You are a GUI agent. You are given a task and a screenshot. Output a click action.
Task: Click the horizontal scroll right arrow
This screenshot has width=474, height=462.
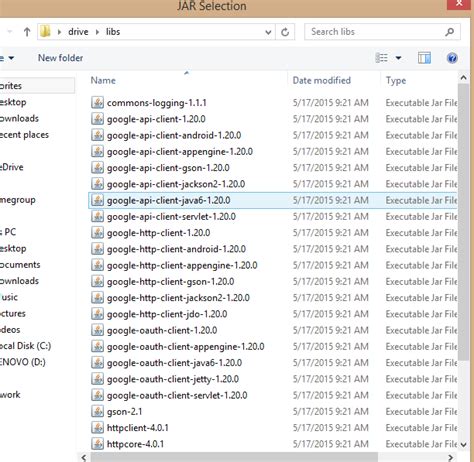[450, 457]
